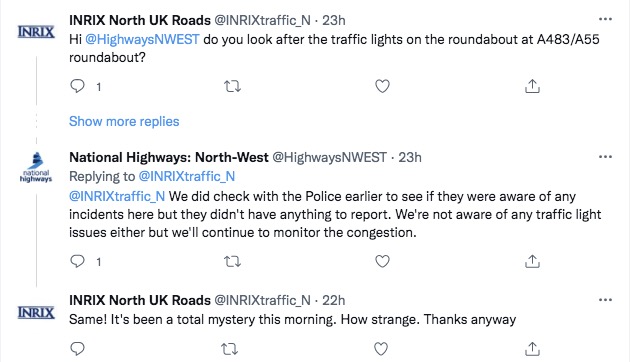Like the 'Thanks anyway' tweet

pos(381,349)
